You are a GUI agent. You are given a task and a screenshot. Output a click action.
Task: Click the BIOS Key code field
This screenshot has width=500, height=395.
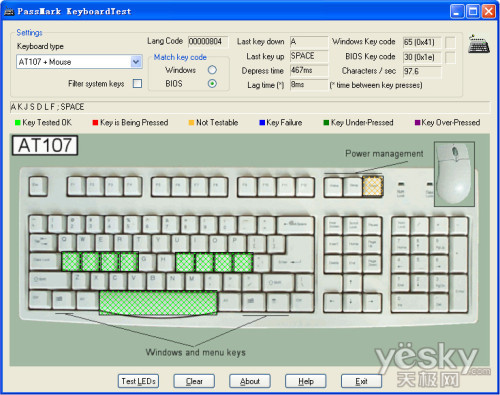[x=422, y=57]
